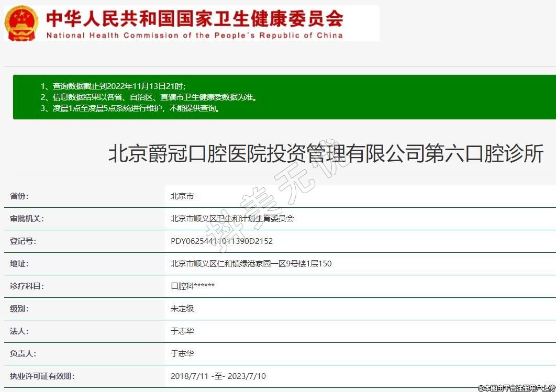Click the clinic name heading 北京爵冠口腔医院
556x392 pixels.
(x=326, y=154)
